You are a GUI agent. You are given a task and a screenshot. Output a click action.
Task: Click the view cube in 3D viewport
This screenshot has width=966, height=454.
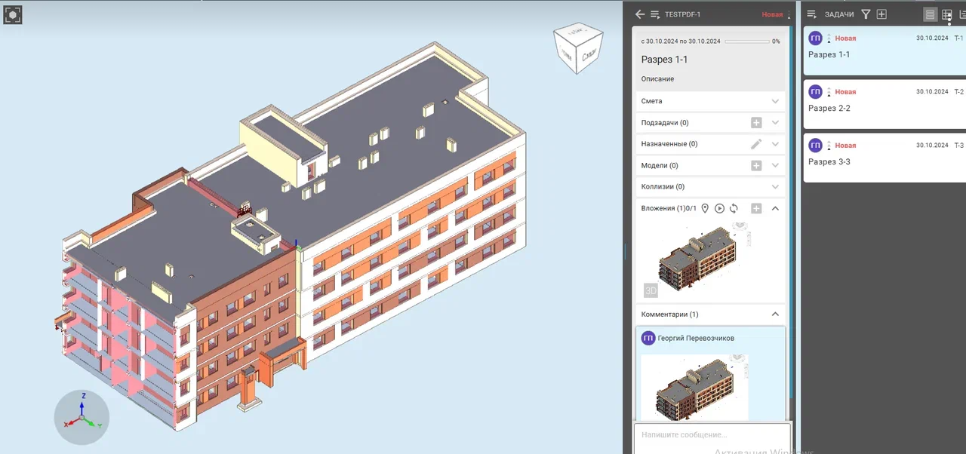pyautogui.click(x=578, y=47)
